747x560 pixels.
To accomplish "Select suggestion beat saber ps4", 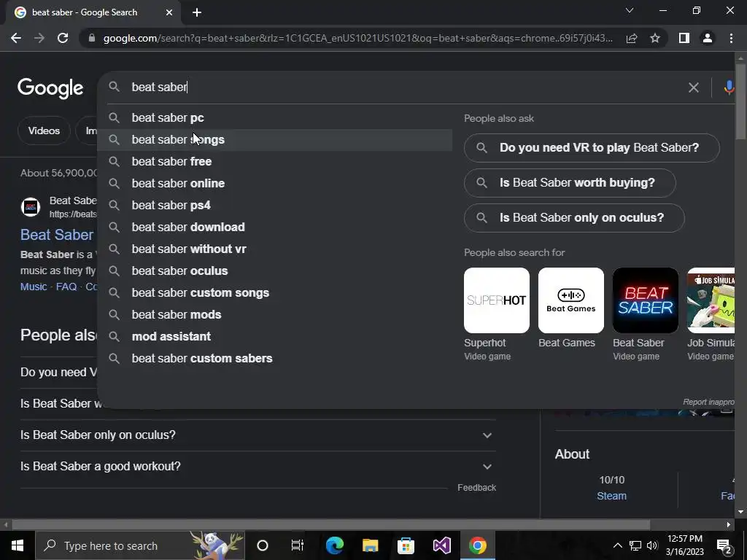I will coord(275,205).
